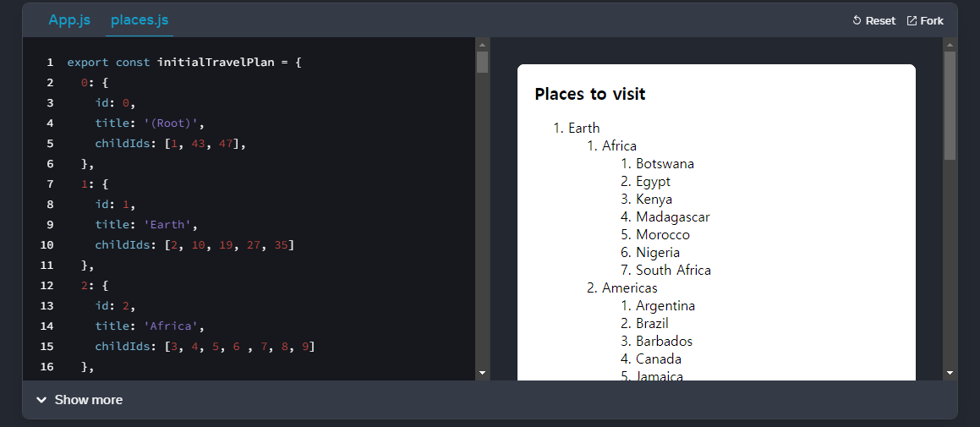Click the childIds array [2, 10, 19, 27, 35]
This screenshot has width=980, height=427.
coord(229,245)
